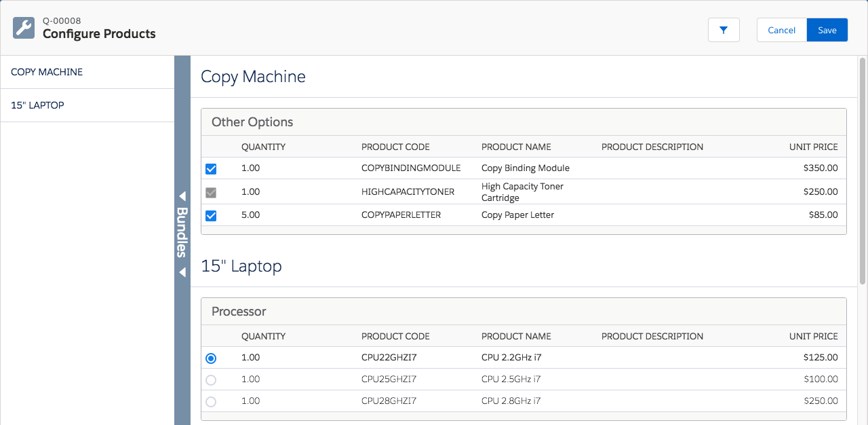This screenshot has width=868, height=425.
Task: Collapse the Bundles panel via top arrow
Action: (x=182, y=196)
